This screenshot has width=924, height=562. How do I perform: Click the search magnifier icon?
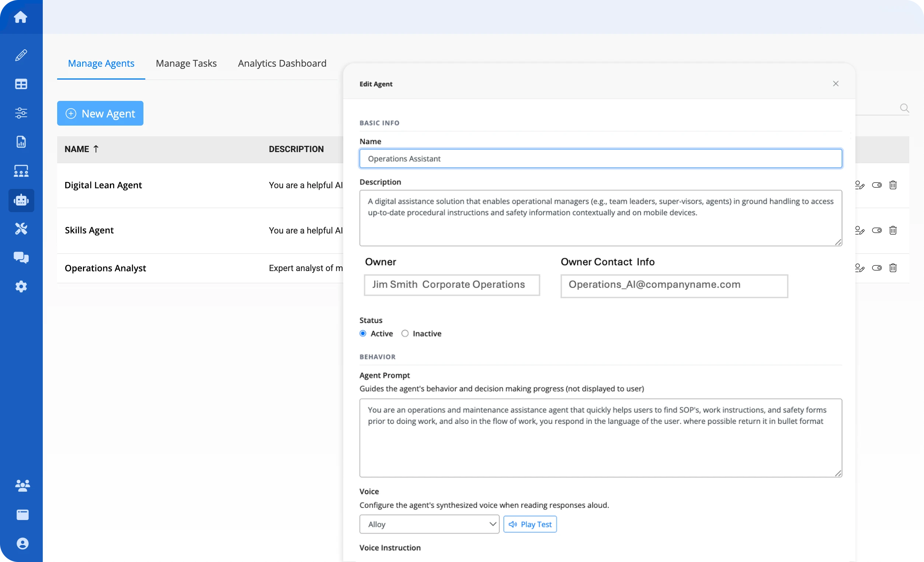(x=904, y=108)
